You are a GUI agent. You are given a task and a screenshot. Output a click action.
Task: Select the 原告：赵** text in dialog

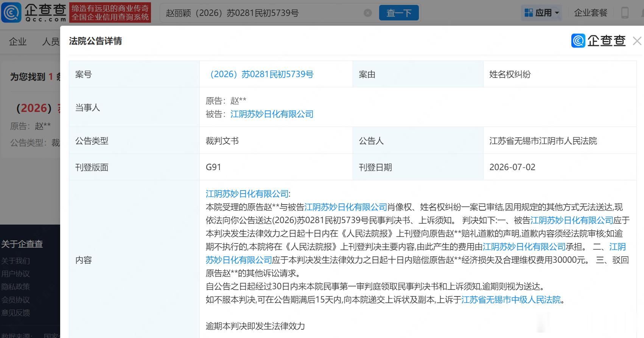[226, 101]
